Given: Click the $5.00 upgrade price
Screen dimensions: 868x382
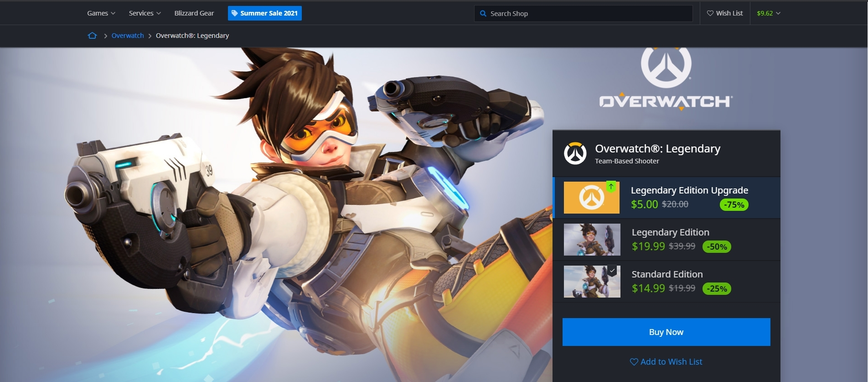Looking at the screenshot, I should pyautogui.click(x=644, y=204).
